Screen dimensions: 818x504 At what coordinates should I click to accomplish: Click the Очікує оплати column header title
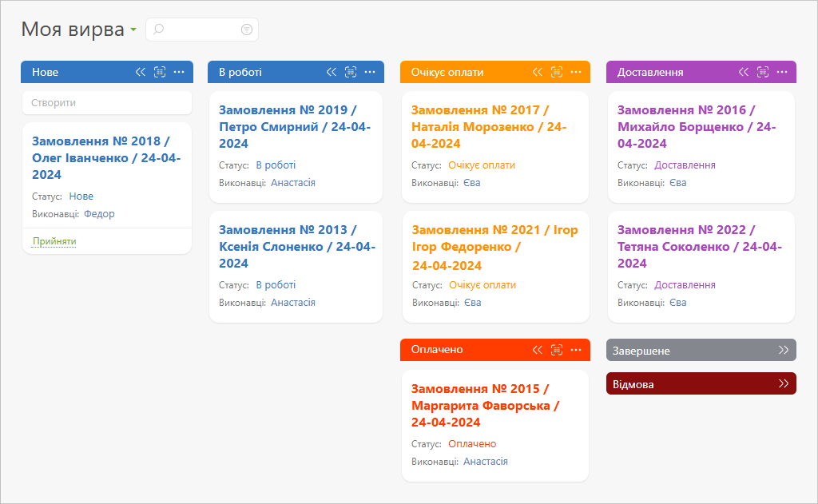(x=447, y=72)
